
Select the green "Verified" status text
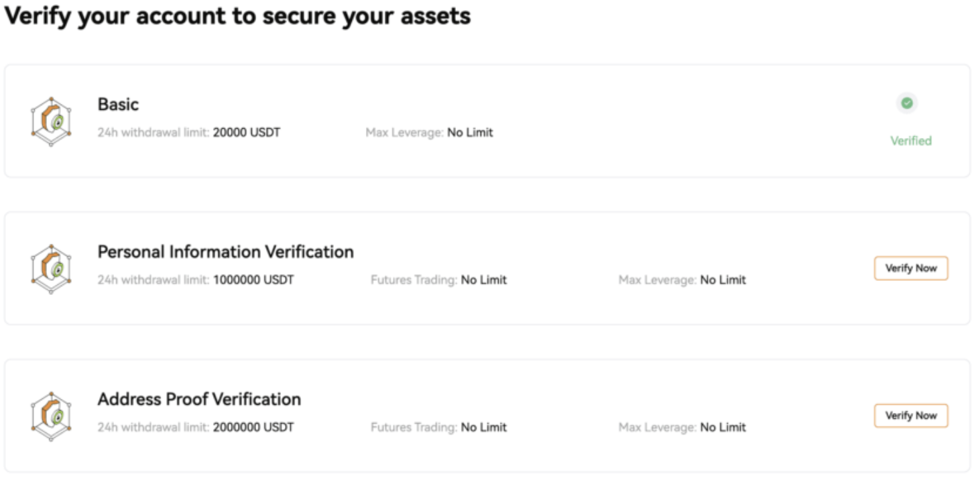pos(910,141)
